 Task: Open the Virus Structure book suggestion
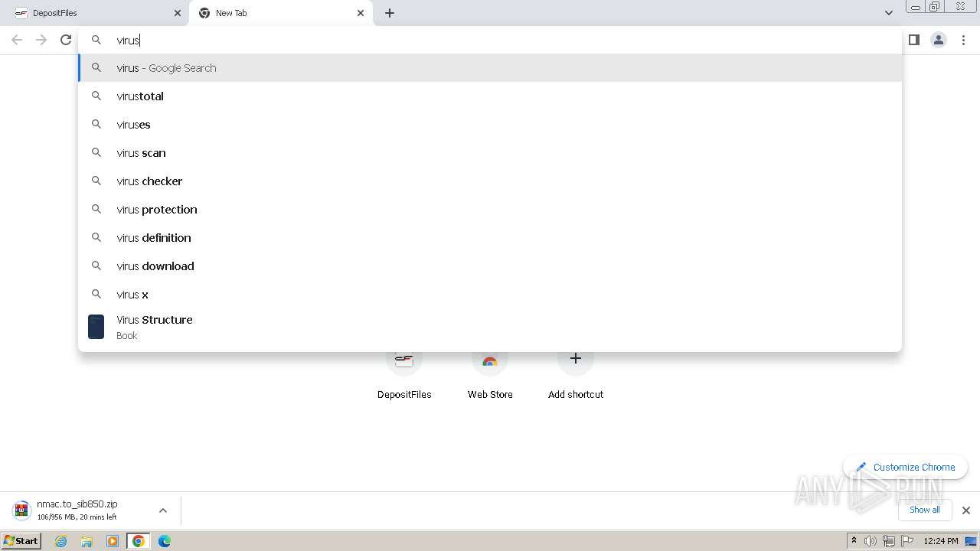[490, 327]
